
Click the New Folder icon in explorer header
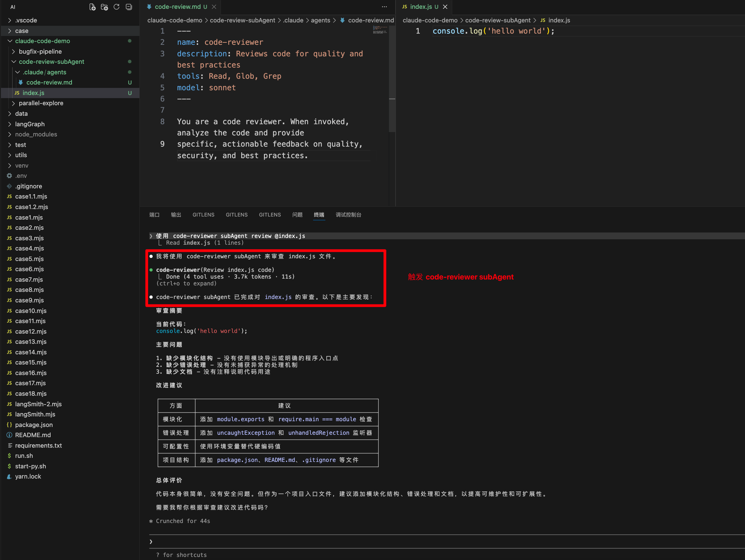tap(104, 7)
